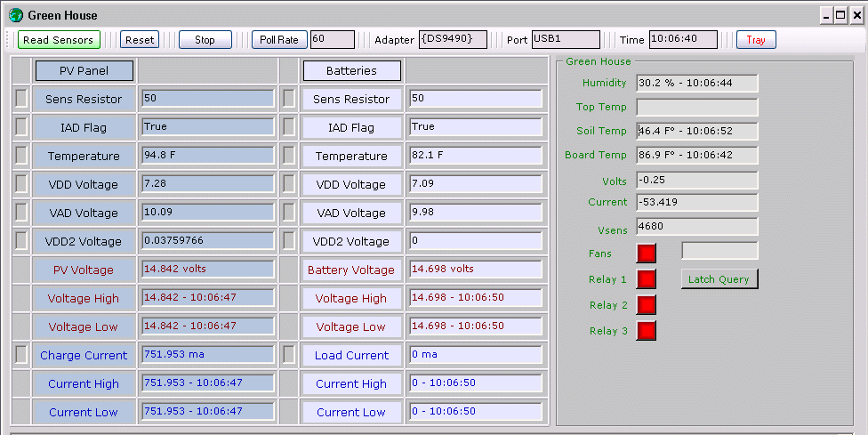
Task: Stop polling with the Stop button
Action: point(205,40)
